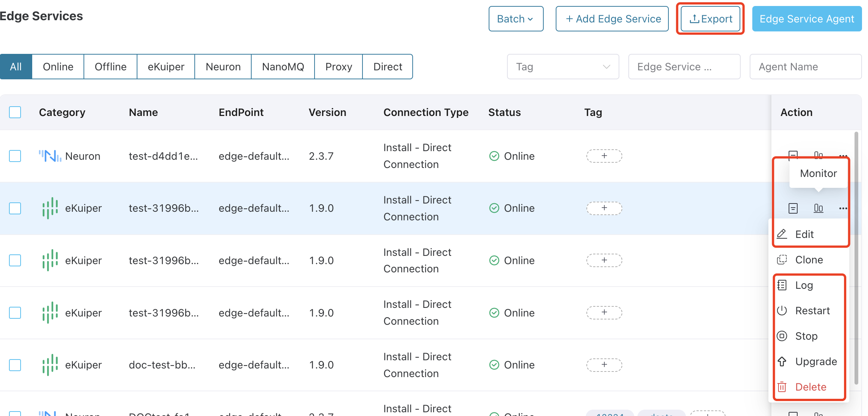Screen dimensions: 868x416
Task: Click the name test-d4dd1e... in first row
Action: coord(163,156)
